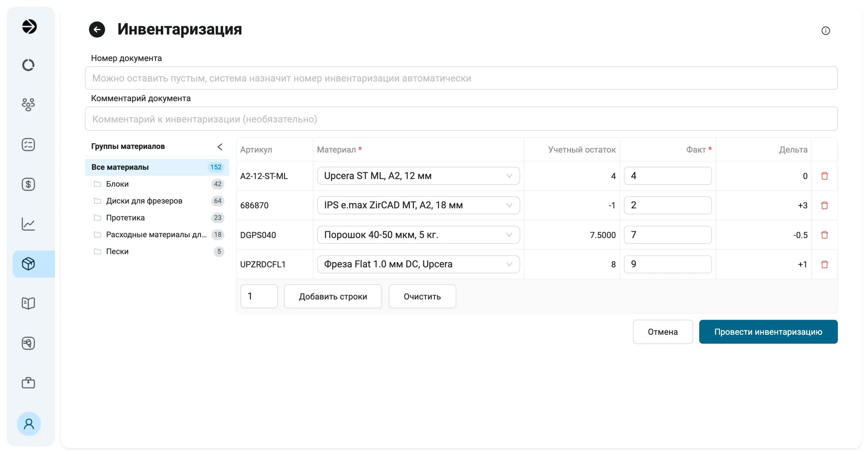This screenshot has width=868, height=454.
Task: Open the Upcera ST ML material dropdown
Action: [418, 176]
